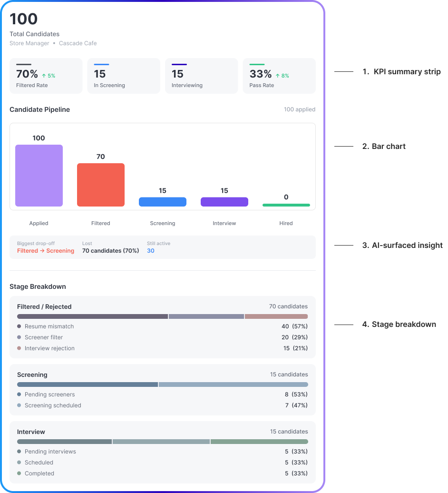Viewport: 448px width, 493px height.
Task: Select the blue Screening bar
Action: pyautogui.click(x=162, y=202)
